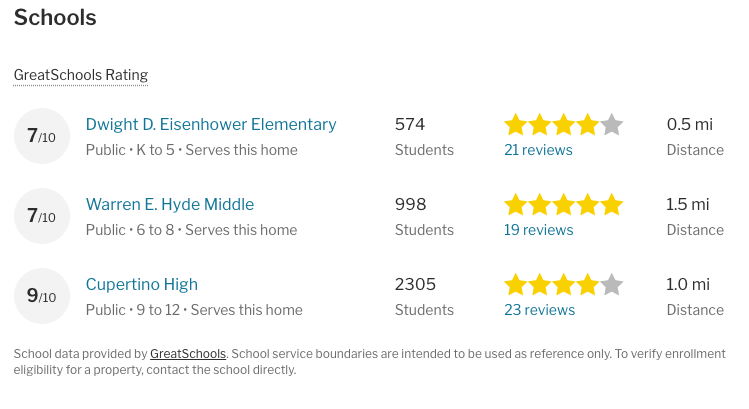Screen dimensions: 749x409
Task: Click the 7/10 rating badge for Eisenhower Elementary
Action: click(42, 136)
